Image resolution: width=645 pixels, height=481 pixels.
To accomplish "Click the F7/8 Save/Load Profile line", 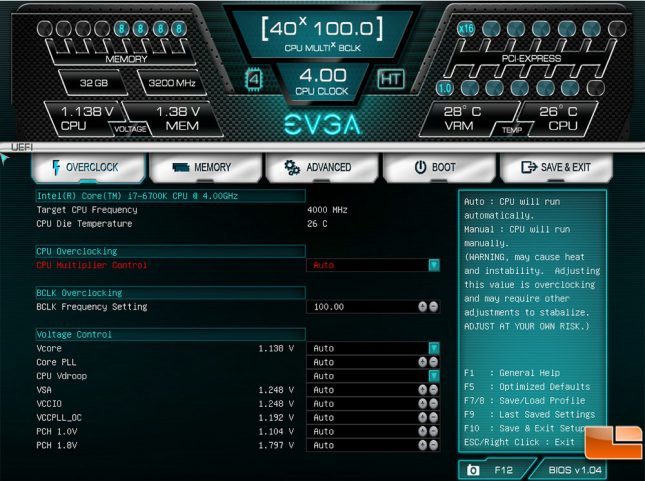I will (524, 400).
